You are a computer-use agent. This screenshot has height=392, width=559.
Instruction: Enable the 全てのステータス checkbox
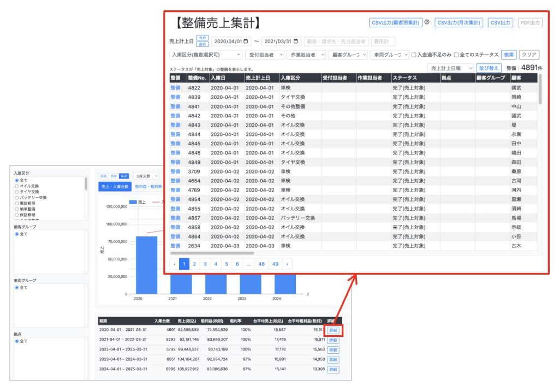[456, 55]
